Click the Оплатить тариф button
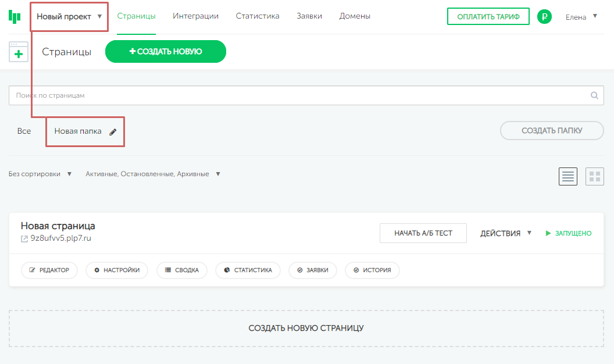This screenshot has width=614, height=364. click(488, 17)
